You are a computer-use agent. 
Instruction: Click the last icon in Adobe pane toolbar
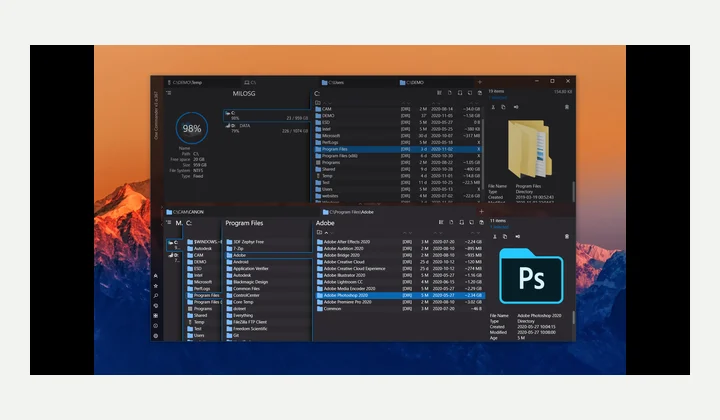pyautogui.click(x=481, y=223)
